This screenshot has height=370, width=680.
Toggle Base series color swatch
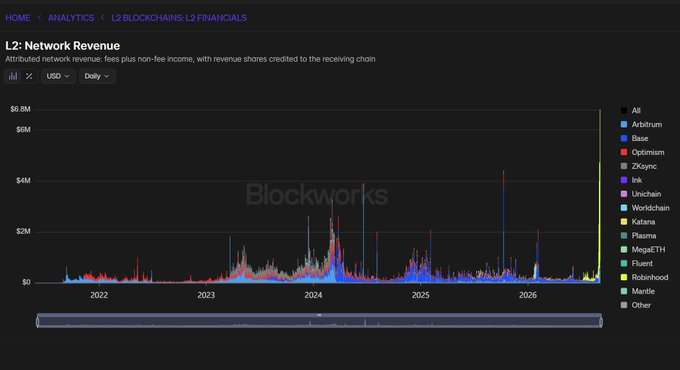pyautogui.click(x=624, y=138)
